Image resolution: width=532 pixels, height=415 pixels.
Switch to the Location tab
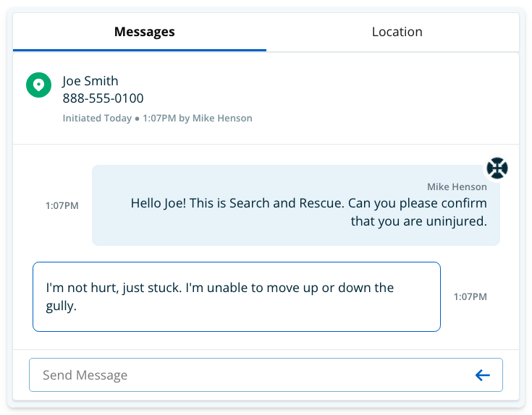[x=397, y=32]
